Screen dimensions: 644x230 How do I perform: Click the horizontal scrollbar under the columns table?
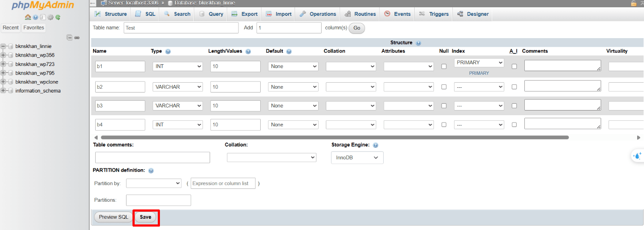tap(334, 137)
